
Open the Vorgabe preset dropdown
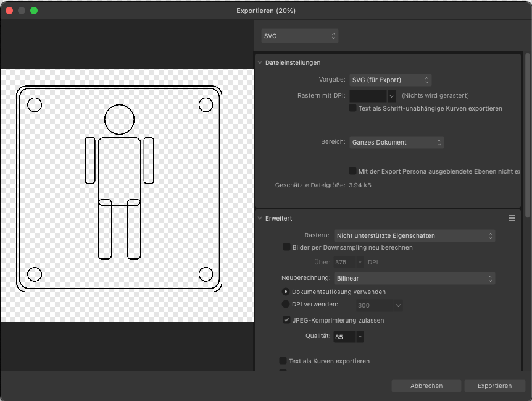pyautogui.click(x=390, y=80)
